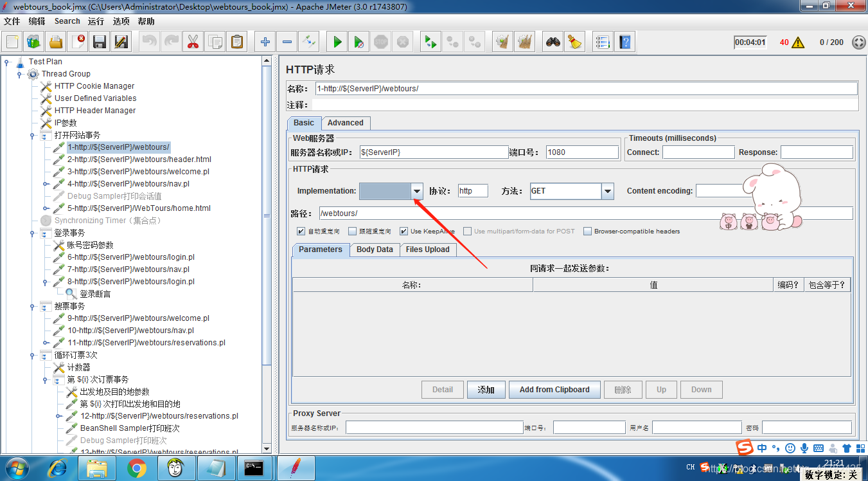Collapse the Thread Group node
The height and width of the screenshot is (481, 868).
(x=19, y=75)
